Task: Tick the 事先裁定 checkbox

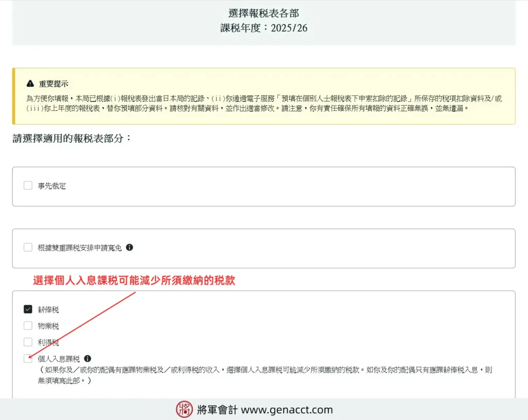Action: coord(28,185)
